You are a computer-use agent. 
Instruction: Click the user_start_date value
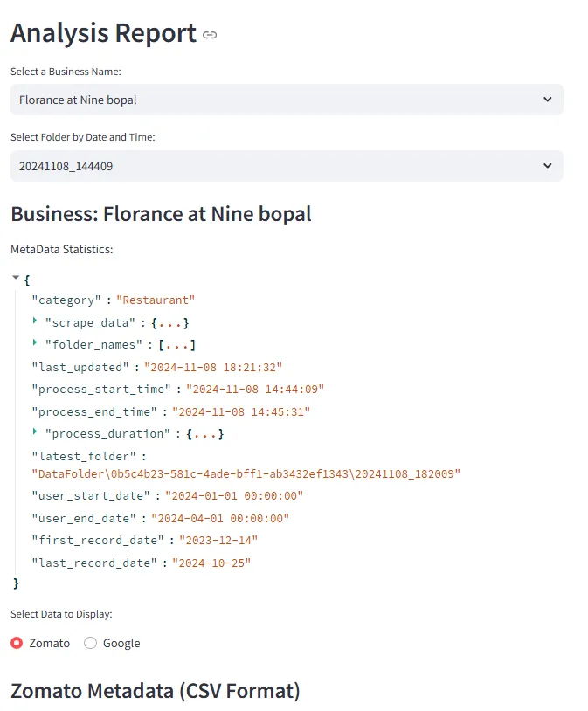pyautogui.click(x=233, y=496)
